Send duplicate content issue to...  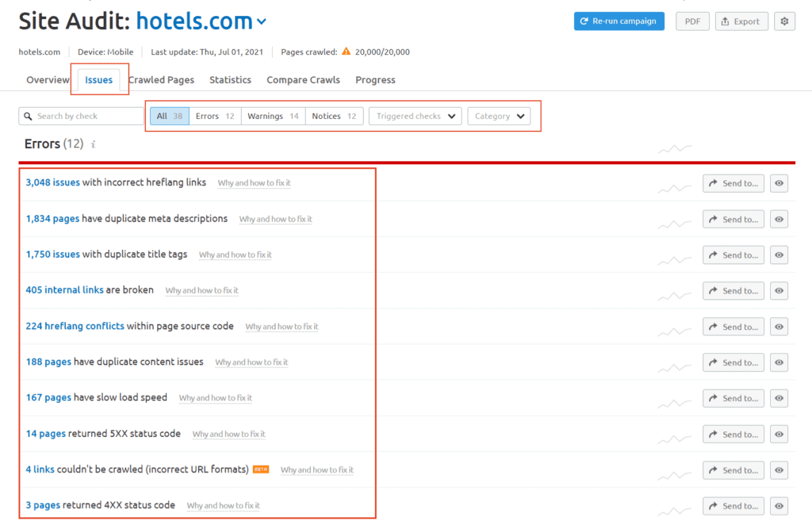point(733,362)
